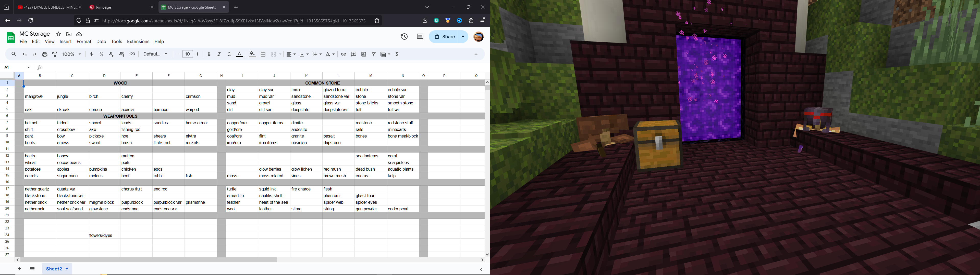Click the add new sheet button
Image resolution: width=980 pixels, height=275 pixels.
coord(20,269)
